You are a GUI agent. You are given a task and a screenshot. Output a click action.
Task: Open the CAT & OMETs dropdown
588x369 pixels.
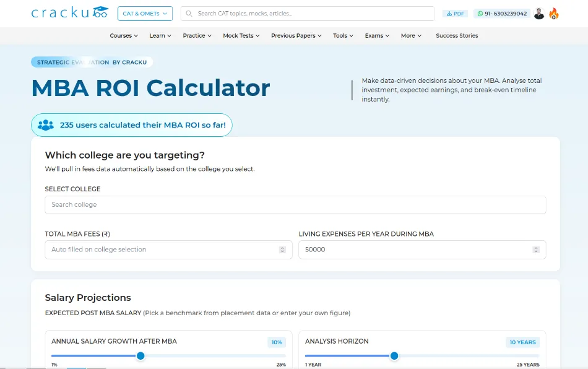(145, 14)
